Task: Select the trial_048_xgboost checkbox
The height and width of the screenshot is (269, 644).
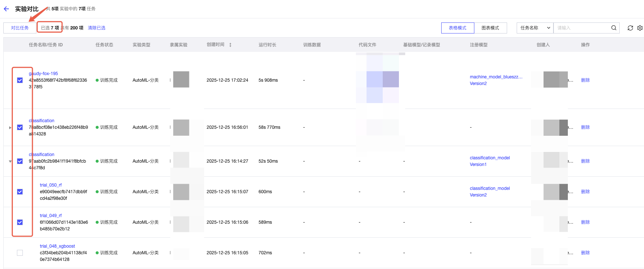Action: point(20,253)
